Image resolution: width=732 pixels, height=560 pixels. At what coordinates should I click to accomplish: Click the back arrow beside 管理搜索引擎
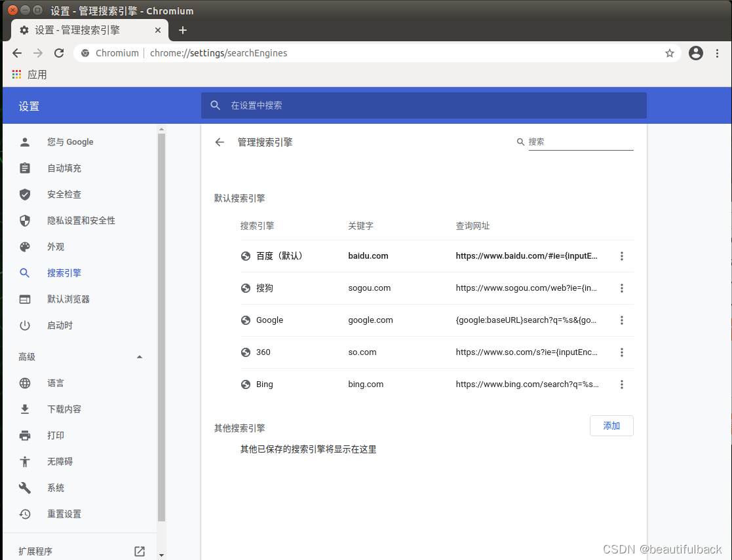pos(220,142)
